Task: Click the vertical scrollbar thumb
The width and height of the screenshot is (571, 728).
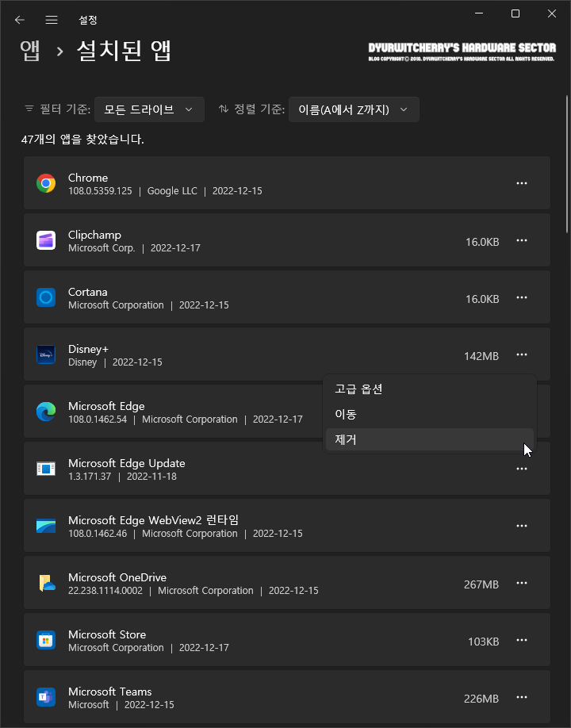Action: 567,163
